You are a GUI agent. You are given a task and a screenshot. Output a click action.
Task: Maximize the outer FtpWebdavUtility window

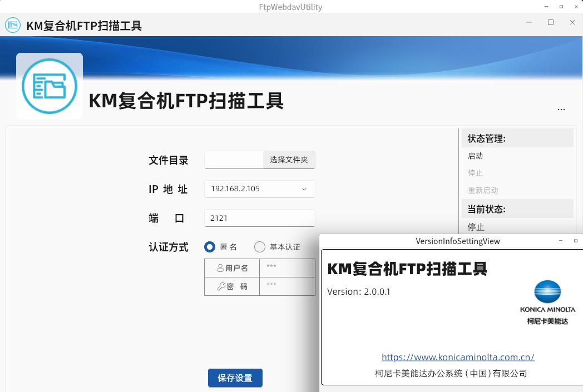[x=561, y=7]
